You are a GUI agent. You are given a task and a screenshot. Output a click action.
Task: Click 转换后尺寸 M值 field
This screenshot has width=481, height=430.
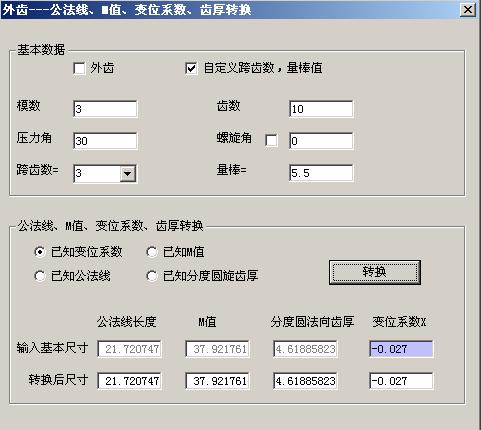pos(217,381)
